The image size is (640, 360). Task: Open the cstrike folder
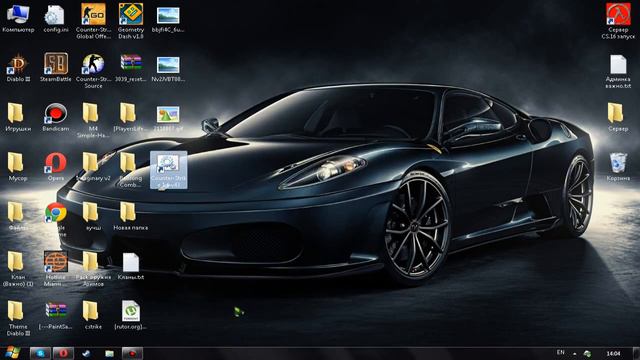tap(93, 316)
